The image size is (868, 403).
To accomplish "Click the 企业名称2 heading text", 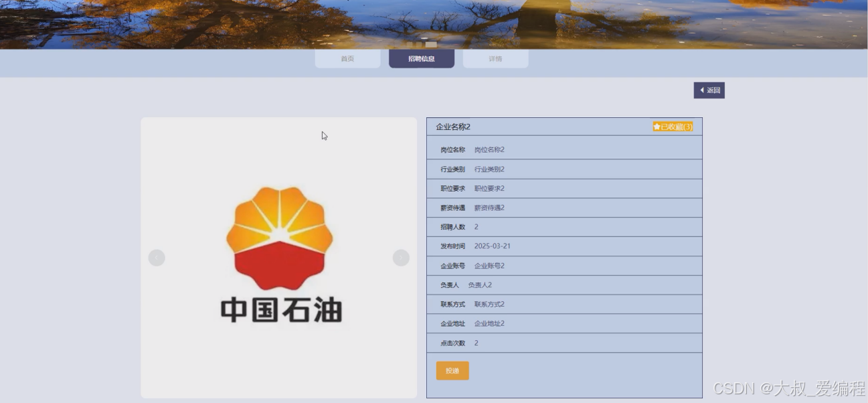I will (453, 127).
